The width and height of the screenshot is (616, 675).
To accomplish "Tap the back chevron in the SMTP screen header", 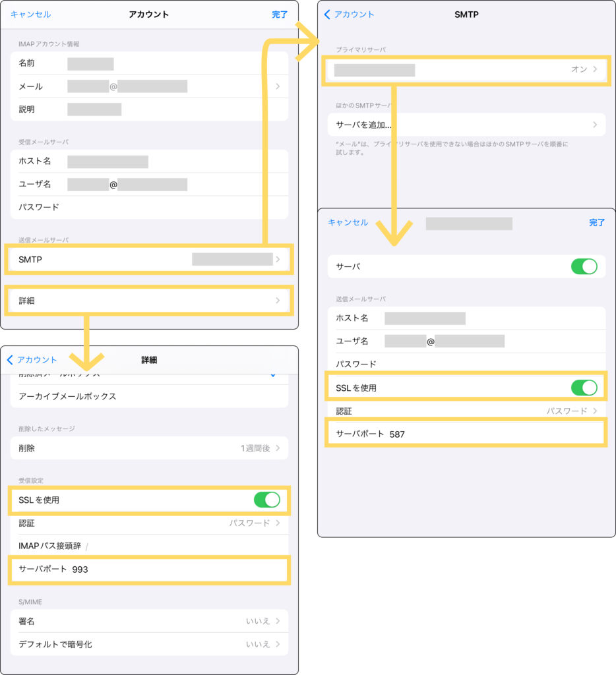I will point(328,15).
